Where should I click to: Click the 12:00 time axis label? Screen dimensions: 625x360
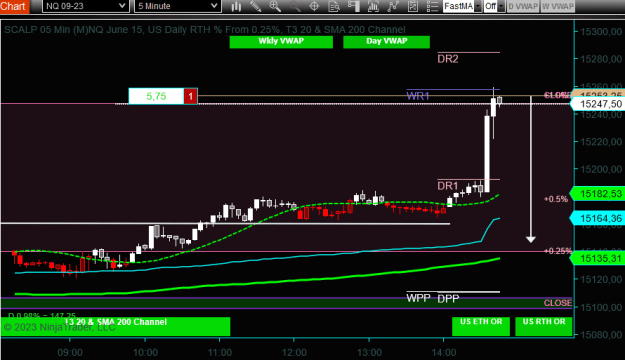294,352
